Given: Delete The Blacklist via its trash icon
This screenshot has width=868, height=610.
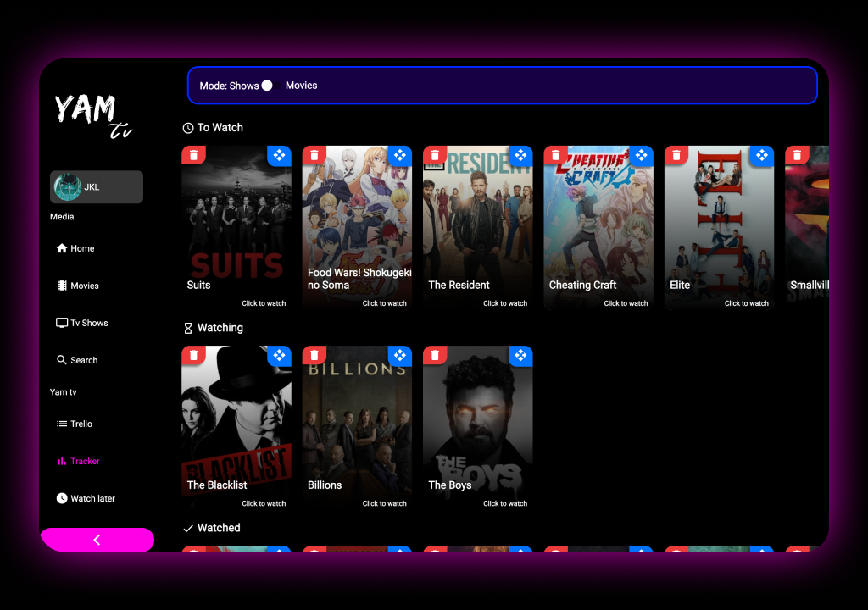Looking at the screenshot, I should pos(194,355).
